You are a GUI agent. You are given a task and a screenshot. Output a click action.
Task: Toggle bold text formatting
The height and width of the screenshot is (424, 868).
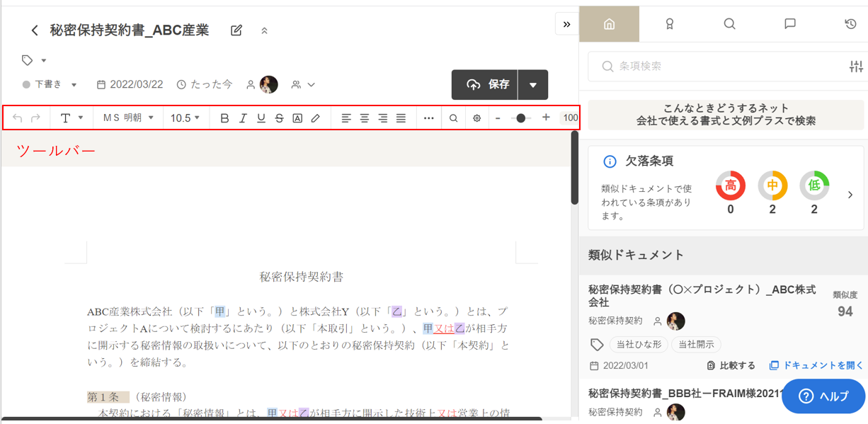(224, 118)
